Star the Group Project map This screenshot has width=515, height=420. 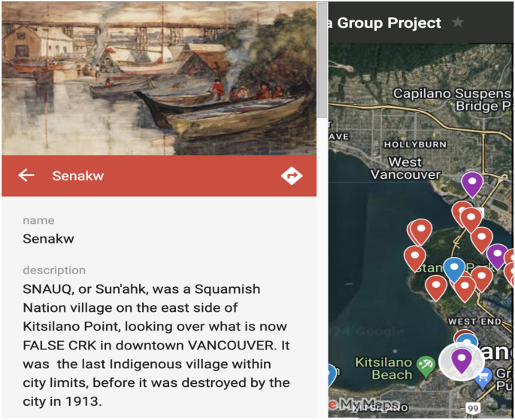point(458,23)
